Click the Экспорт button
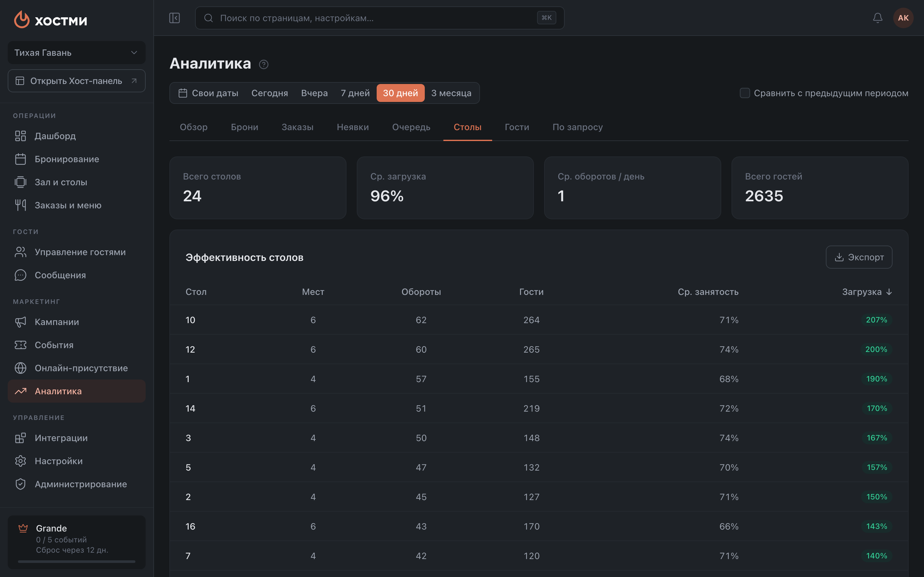Screen dimensions: 924x577 859,257
